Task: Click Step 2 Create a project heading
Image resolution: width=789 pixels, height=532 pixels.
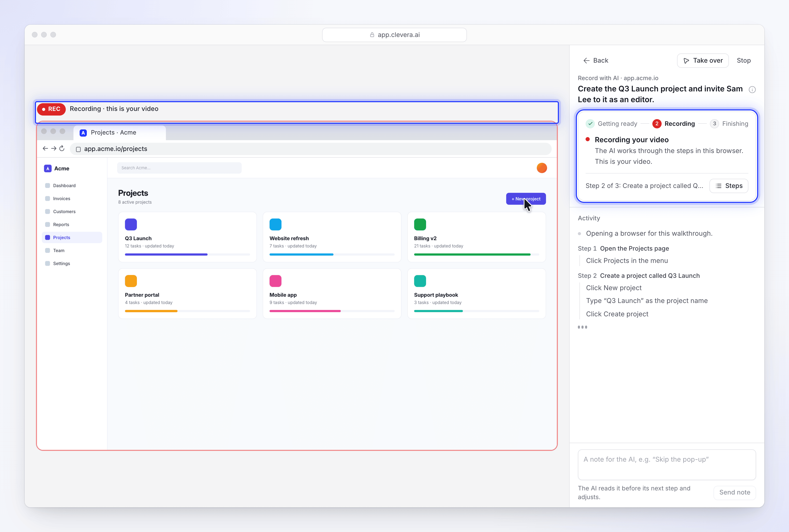Action: tap(639, 275)
